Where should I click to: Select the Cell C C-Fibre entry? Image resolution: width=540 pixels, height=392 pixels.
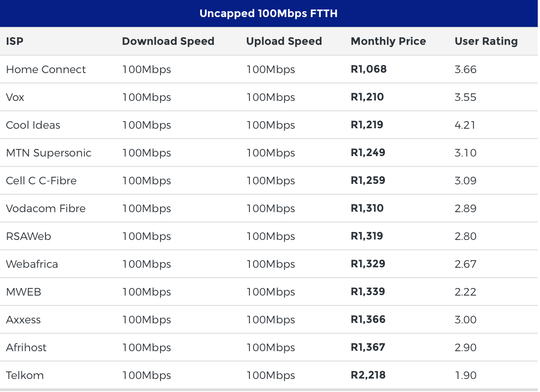click(41, 181)
